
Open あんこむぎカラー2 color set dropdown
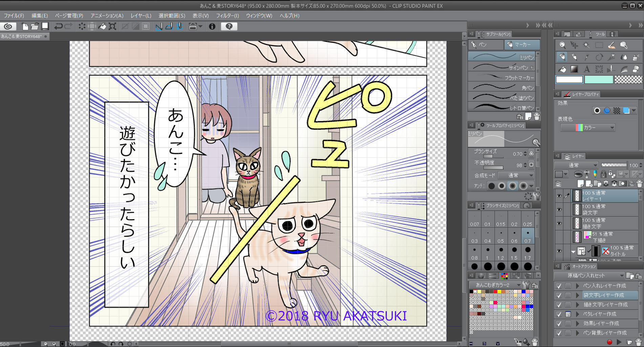pos(495,285)
